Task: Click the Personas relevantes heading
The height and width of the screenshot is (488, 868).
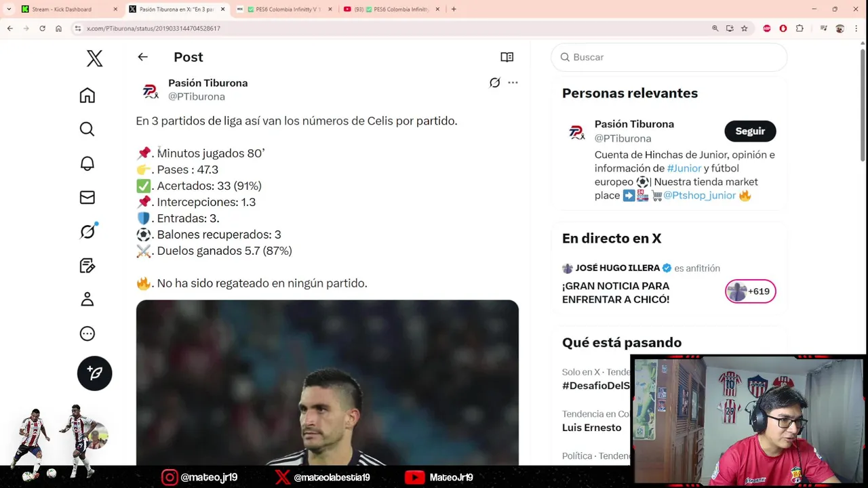Action: (630, 94)
